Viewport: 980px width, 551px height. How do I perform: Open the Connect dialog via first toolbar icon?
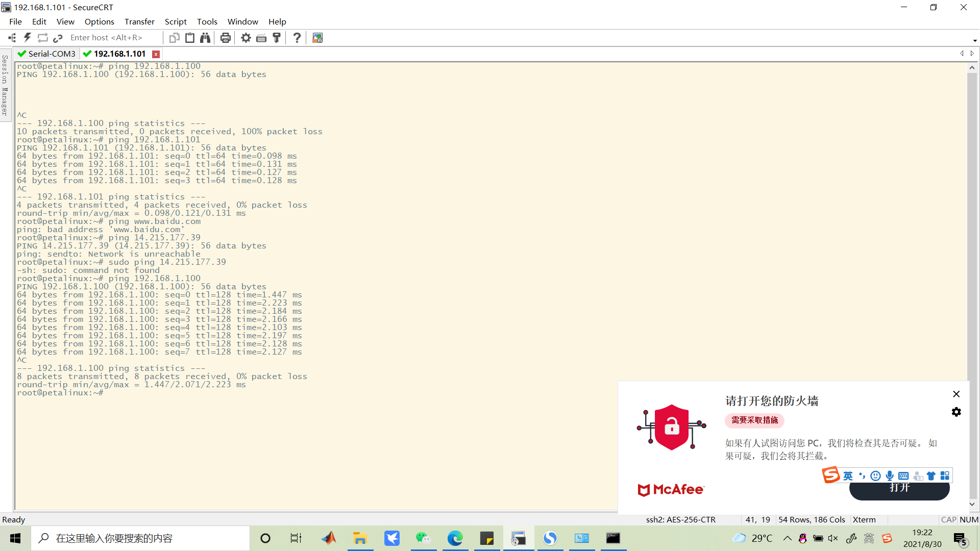coord(11,37)
